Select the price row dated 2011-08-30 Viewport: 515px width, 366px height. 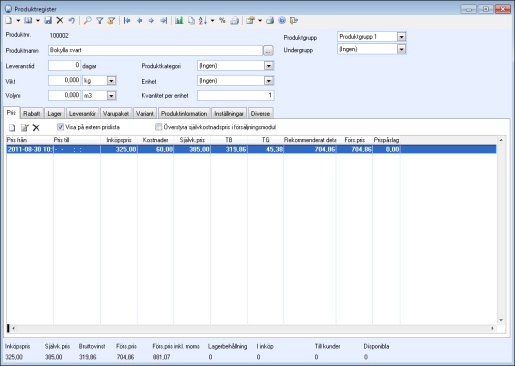point(251,149)
